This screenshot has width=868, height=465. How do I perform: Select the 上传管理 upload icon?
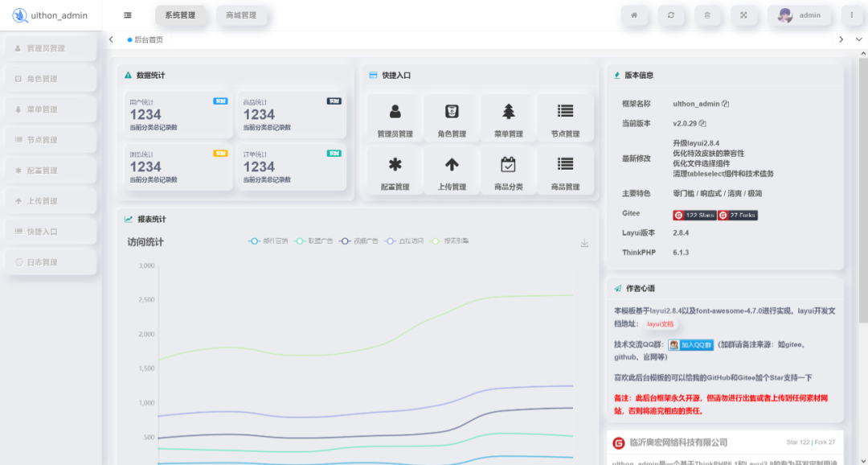pyautogui.click(x=452, y=171)
